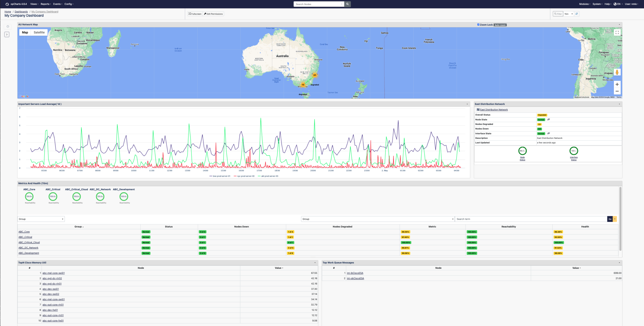The image size is (644, 326).
Task: Collapse East Distribution Network panel
Action: pyautogui.click(x=619, y=104)
